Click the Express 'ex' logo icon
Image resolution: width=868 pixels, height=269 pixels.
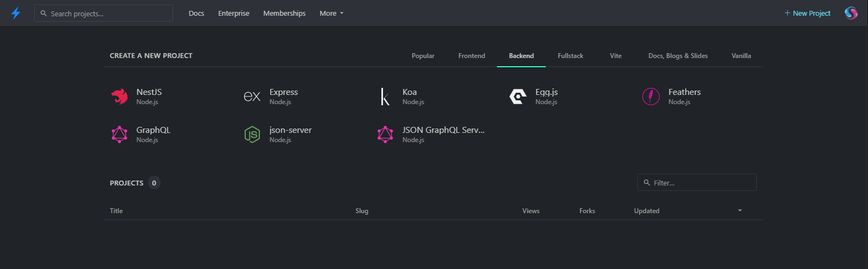[252, 97]
